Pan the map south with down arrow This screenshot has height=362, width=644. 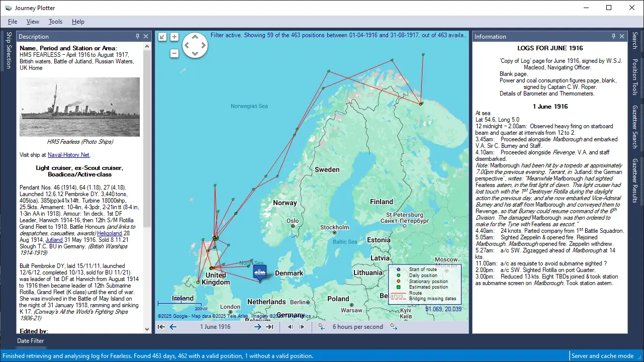click(195, 54)
